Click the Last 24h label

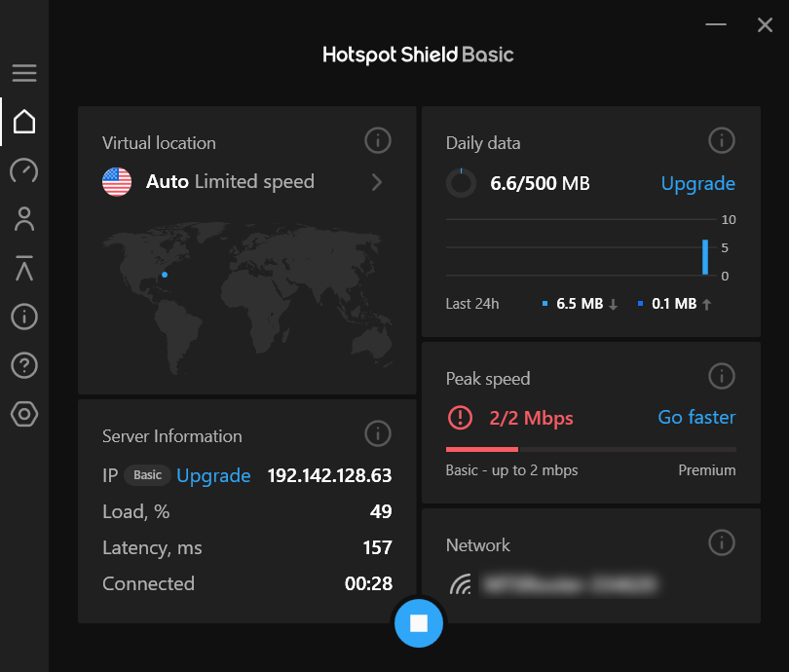tap(472, 304)
